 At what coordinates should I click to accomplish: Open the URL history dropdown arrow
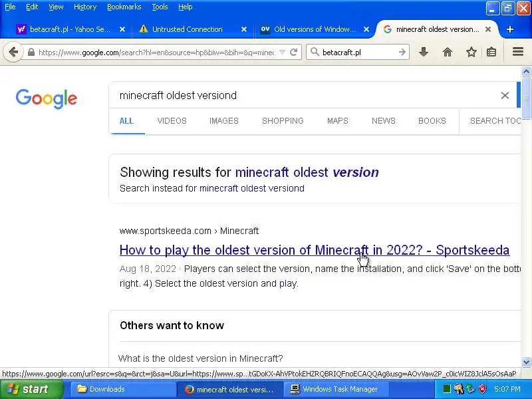click(282, 53)
